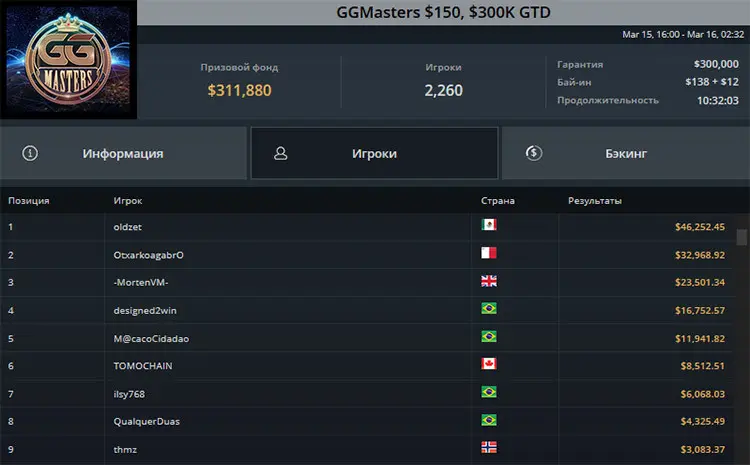Open the Информация tab
This screenshot has width=750, height=465.
123,153
